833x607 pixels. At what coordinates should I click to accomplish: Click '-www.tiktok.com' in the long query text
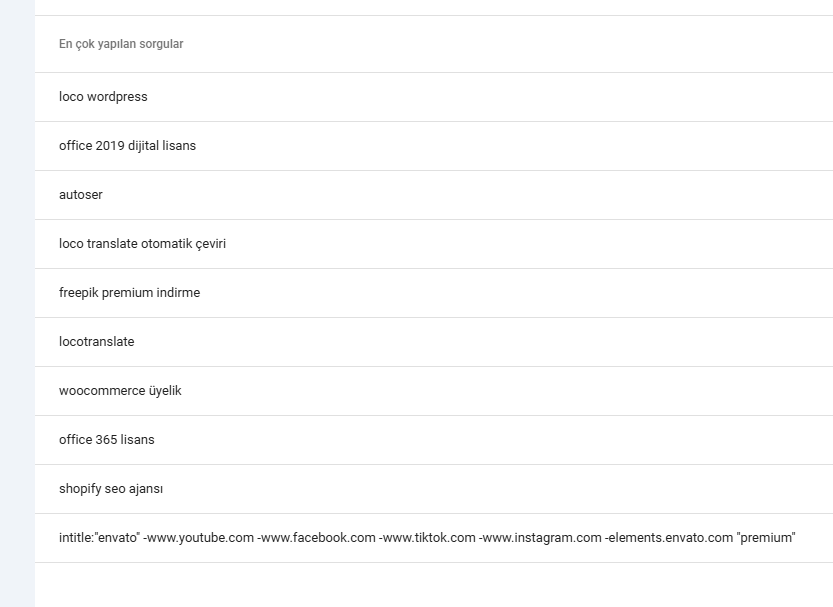tap(427, 538)
